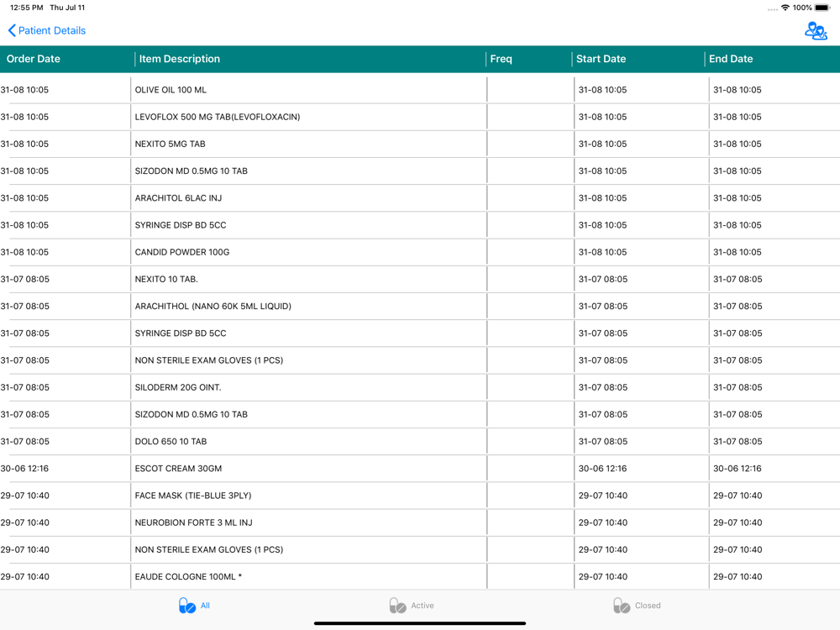Check the battery status icon

click(822, 8)
